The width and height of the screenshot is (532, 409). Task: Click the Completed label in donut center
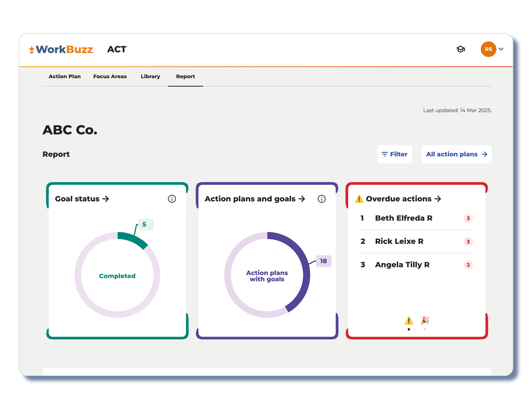click(117, 276)
